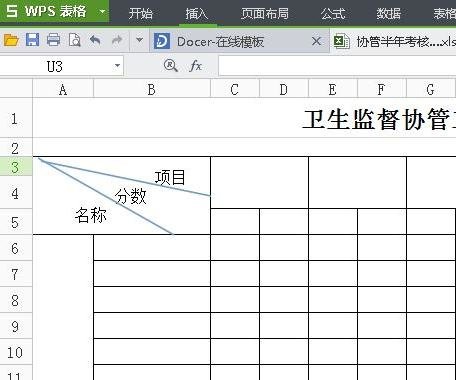Click the save floppy disk icon
Image resolution: width=456 pixels, height=380 pixels.
32,40
